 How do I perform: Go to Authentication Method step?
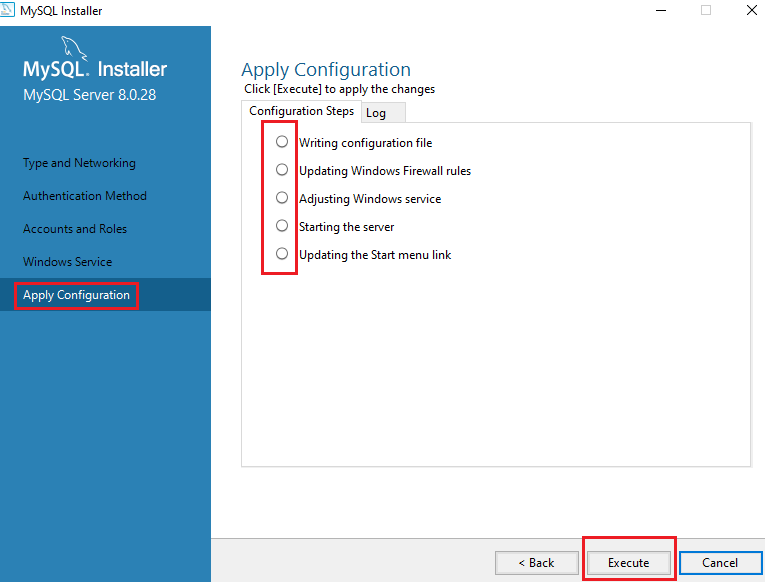(85, 196)
